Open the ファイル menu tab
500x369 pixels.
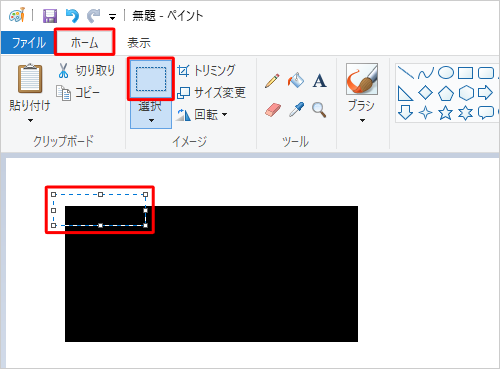click(x=28, y=43)
